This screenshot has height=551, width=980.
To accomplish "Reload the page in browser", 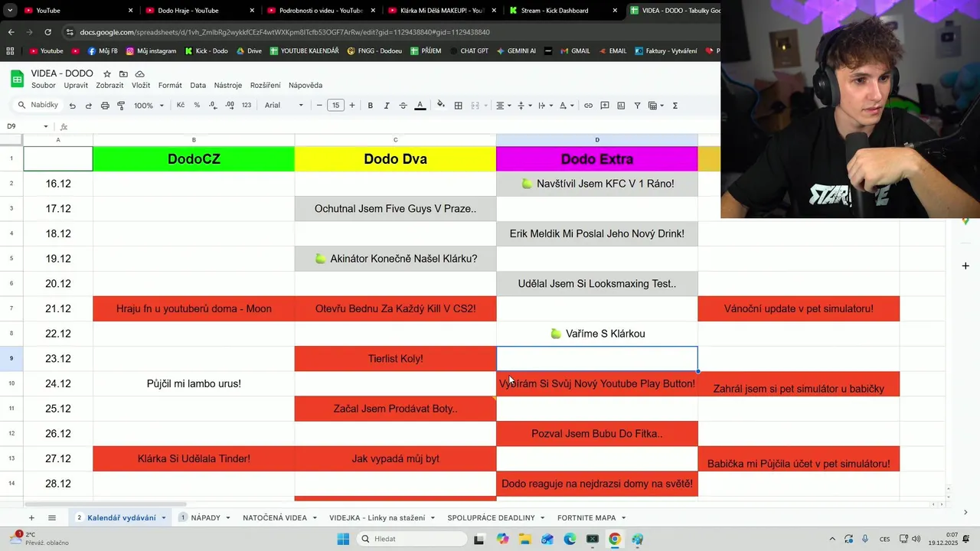I will pyautogui.click(x=47, y=32).
